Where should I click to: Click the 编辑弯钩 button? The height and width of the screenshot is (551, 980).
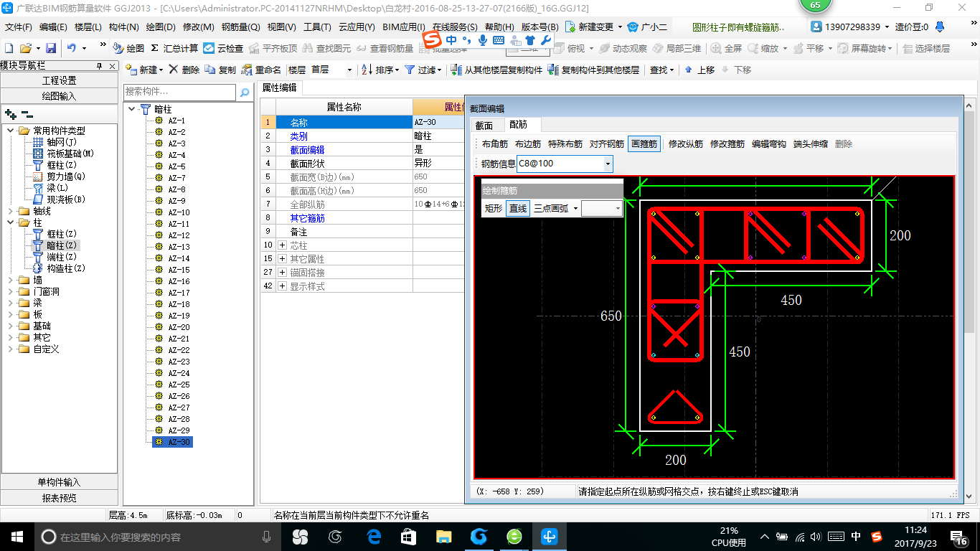pyautogui.click(x=769, y=143)
